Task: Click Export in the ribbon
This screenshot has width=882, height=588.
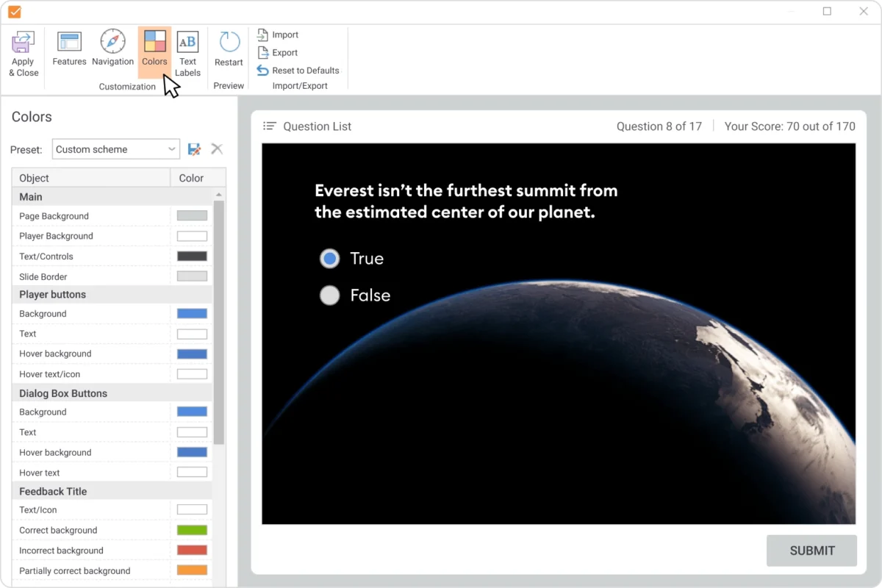Action: (x=277, y=53)
